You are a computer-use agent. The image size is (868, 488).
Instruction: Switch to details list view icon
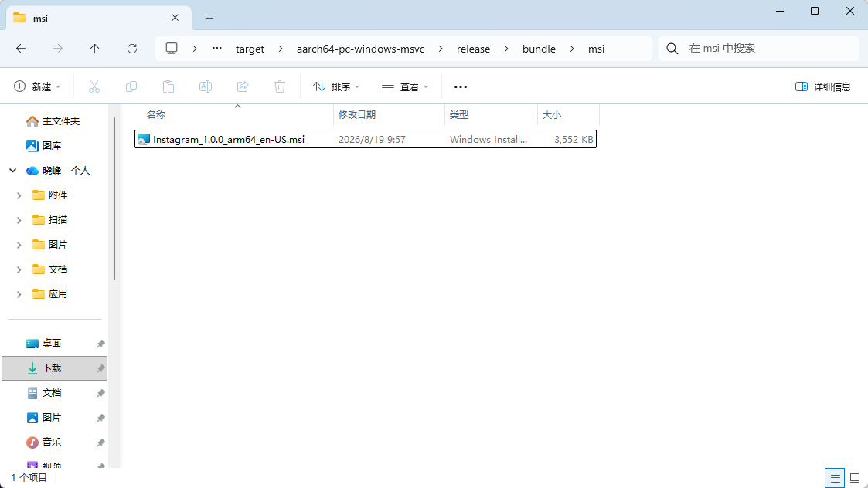(x=836, y=478)
